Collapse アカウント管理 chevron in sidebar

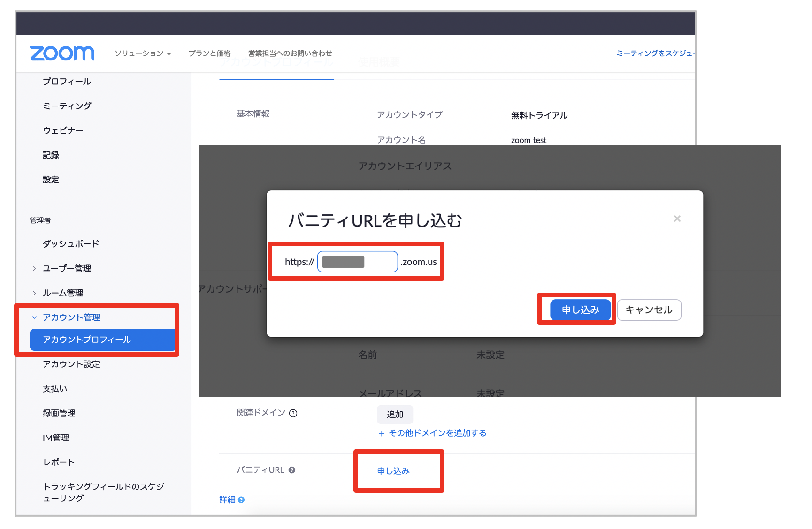(x=34, y=317)
